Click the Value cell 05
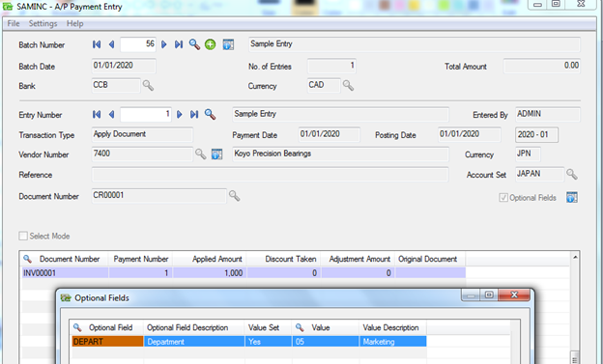The height and width of the screenshot is (364, 603). point(326,342)
